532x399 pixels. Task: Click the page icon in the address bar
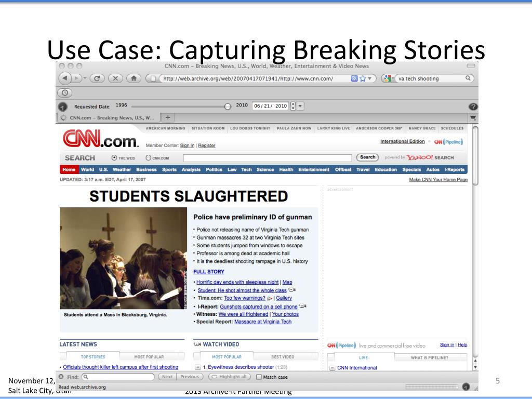(x=153, y=78)
